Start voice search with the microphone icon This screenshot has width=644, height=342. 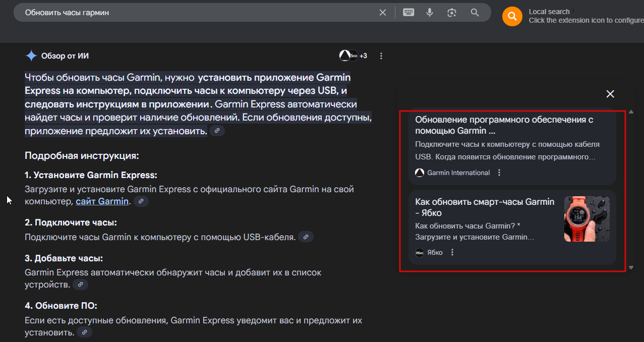point(430,13)
